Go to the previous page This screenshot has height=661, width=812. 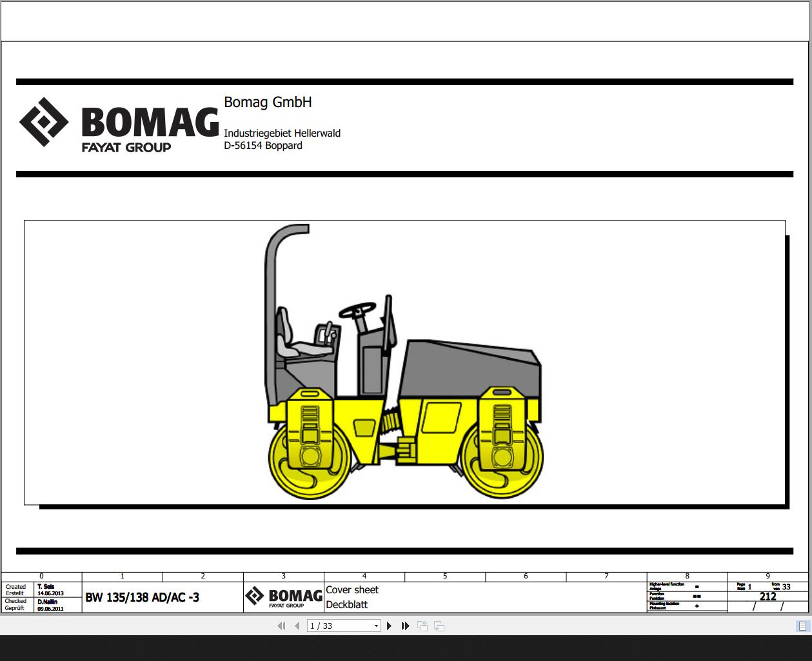click(x=297, y=626)
